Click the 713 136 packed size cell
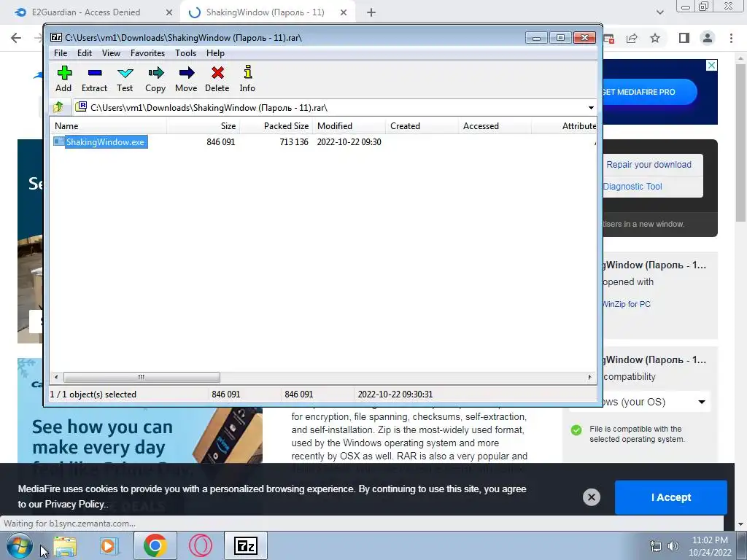747x560 pixels. click(294, 142)
